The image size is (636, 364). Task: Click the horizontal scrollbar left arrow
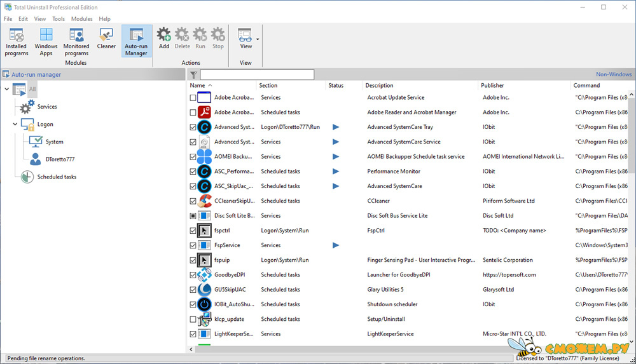(191, 349)
